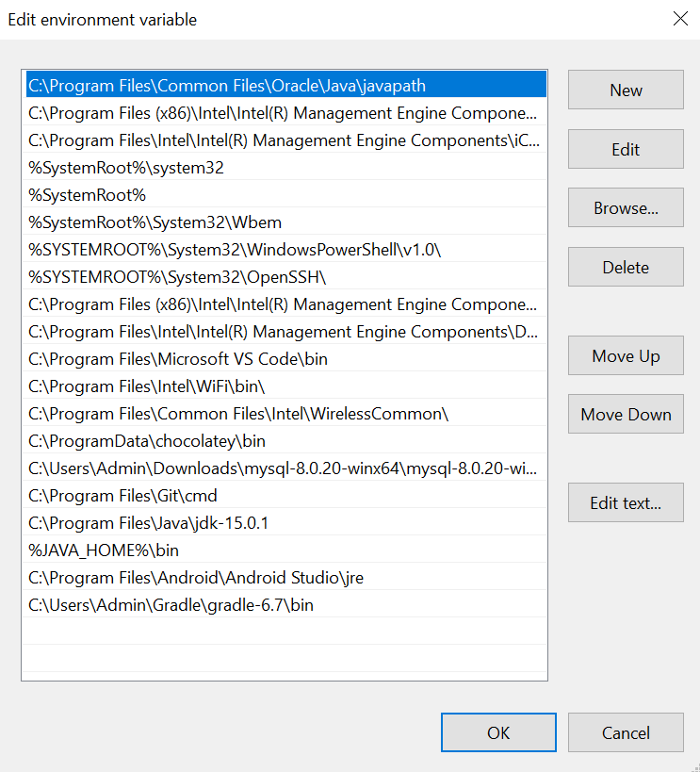Select the Microsoft VS Code\bin entry
This screenshot has width=700, height=772.
point(286,359)
